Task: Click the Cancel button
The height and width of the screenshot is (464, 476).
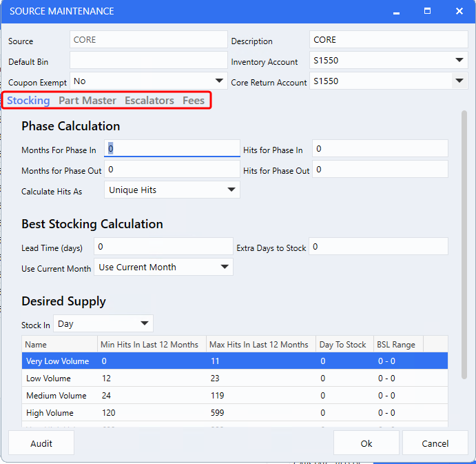Action: 435,443
